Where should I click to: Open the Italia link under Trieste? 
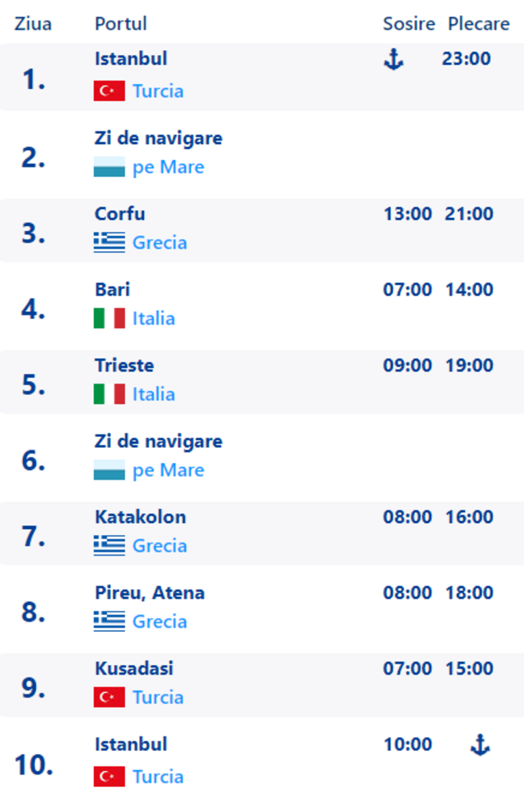tap(154, 394)
